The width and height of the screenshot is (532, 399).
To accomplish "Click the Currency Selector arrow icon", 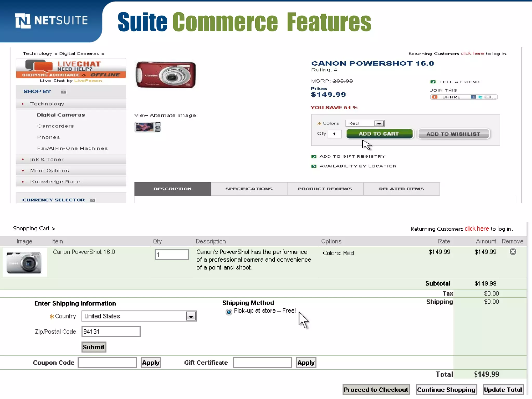I will pyautogui.click(x=93, y=200).
